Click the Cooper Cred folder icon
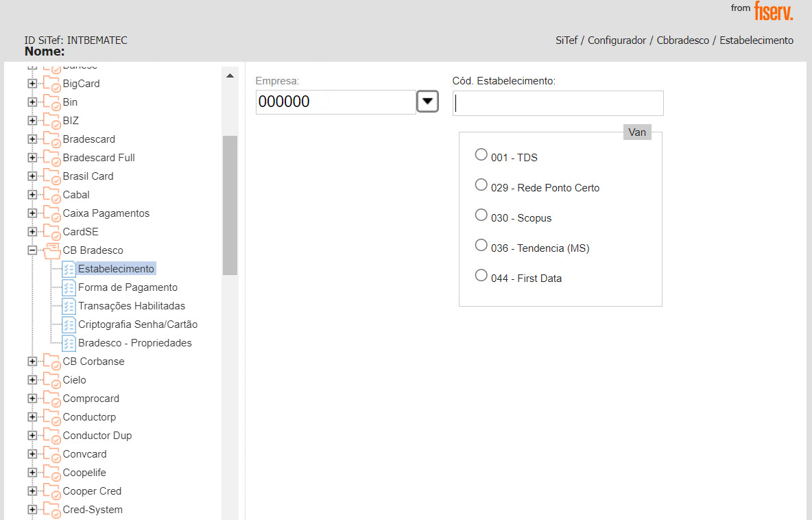Screen dimensions: 812x520 (x=52, y=491)
